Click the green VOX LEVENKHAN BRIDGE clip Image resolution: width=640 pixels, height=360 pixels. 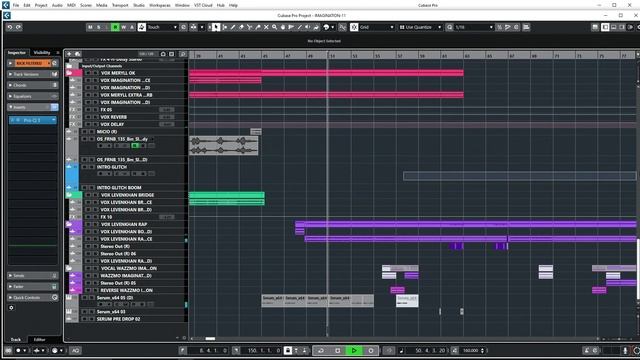[x=227, y=195]
